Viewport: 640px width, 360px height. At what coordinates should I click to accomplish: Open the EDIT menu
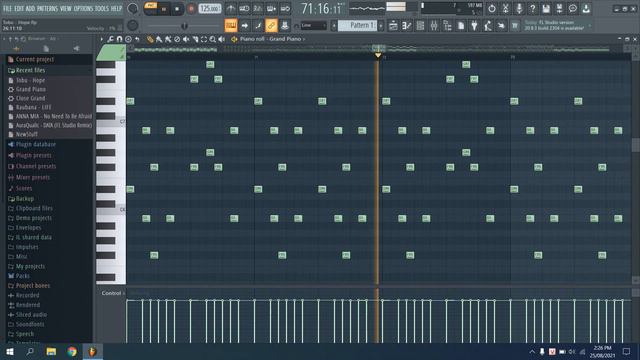click(x=19, y=9)
